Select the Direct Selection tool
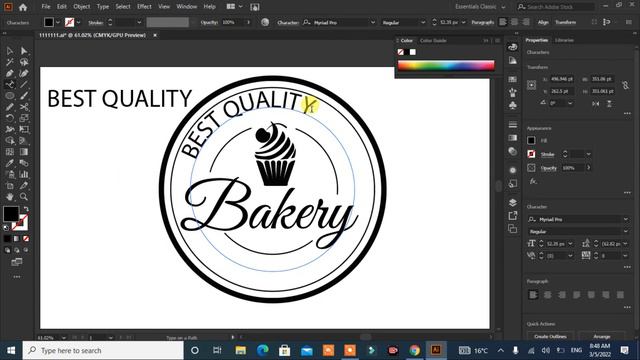Image resolution: width=640 pixels, height=360 pixels. [x=24, y=51]
